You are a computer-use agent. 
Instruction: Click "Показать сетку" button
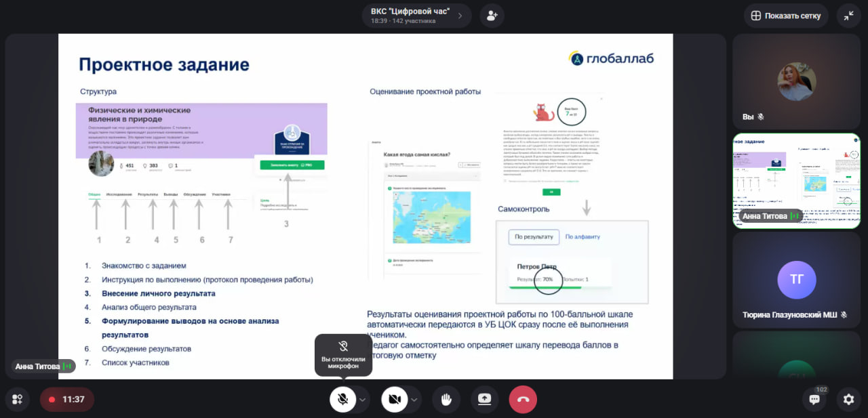pyautogui.click(x=786, y=16)
